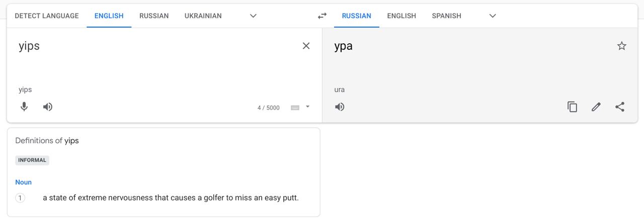The image size is (644, 220).
Task: Select the Detect Language tab
Action: tap(47, 16)
